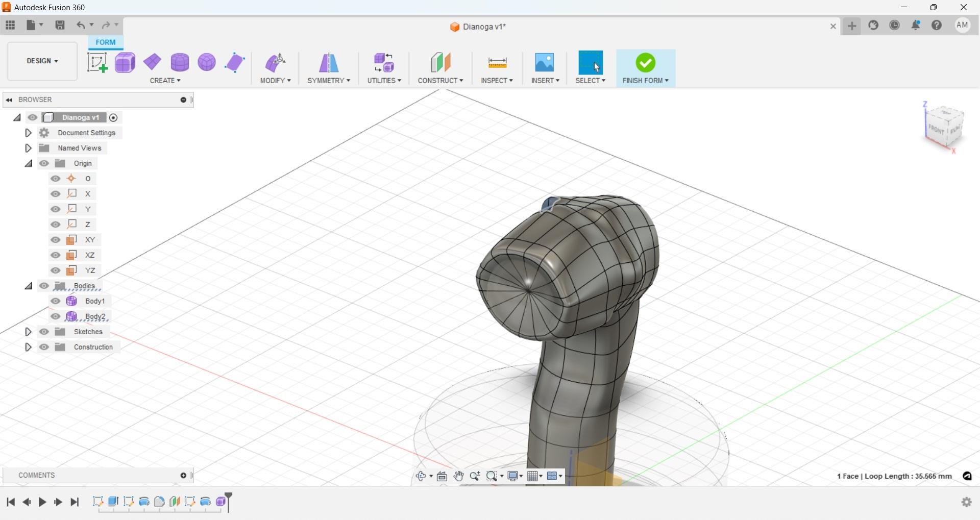Image resolution: width=980 pixels, height=520 pixels.
Task: Open the job status clock icon
Action: 895,25
